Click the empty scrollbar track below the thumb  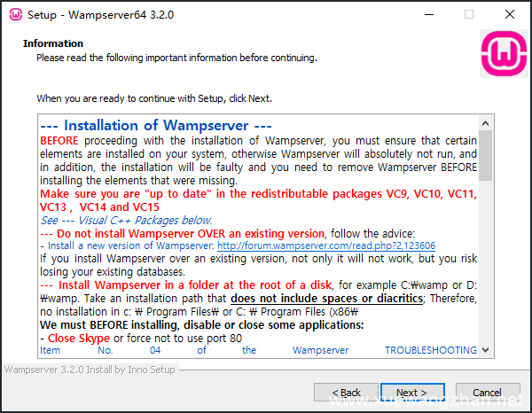point(486,266)
